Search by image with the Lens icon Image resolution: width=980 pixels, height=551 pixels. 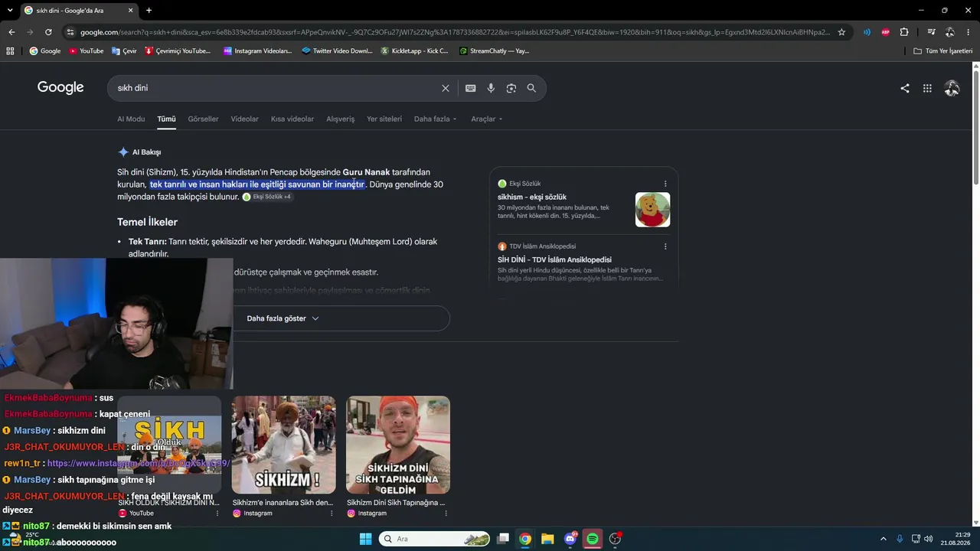pyautogui.click(x=511, y=88)
